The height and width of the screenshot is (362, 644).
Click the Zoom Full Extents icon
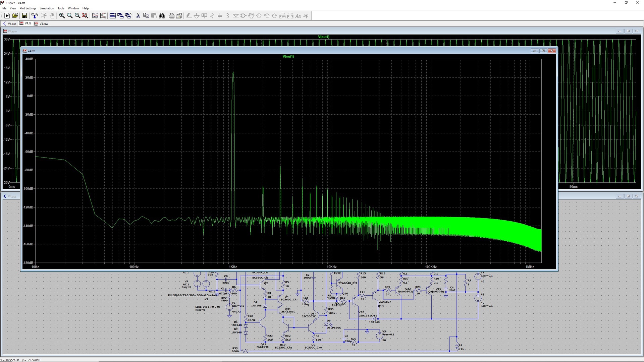(x=85, y=16)
